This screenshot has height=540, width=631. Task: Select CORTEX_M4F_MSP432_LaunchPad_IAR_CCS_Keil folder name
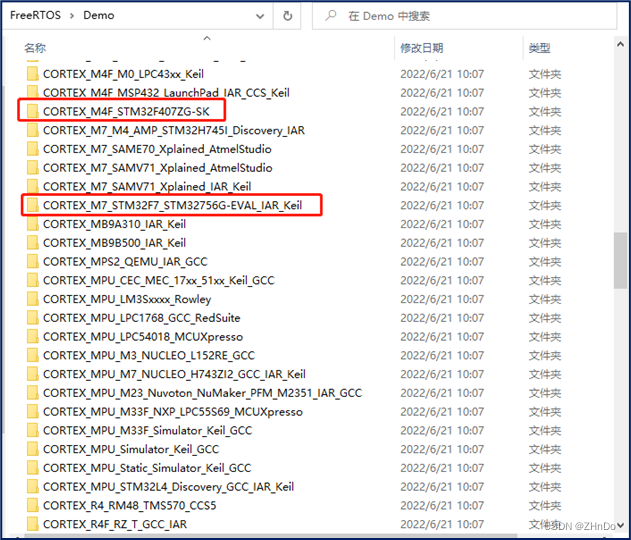(166, 93)
